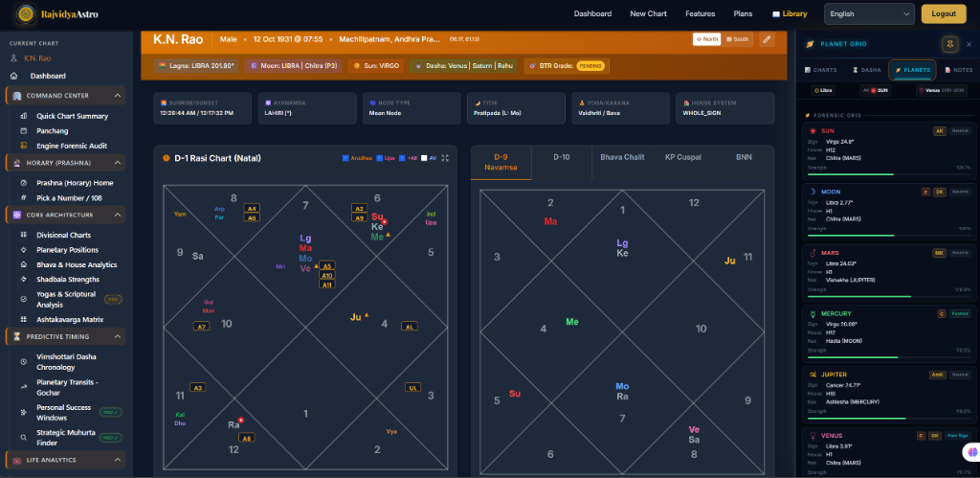Screen dimensions: 980x478
Task: Open Panchang from the sidebar
Action: tap(54, 130)
